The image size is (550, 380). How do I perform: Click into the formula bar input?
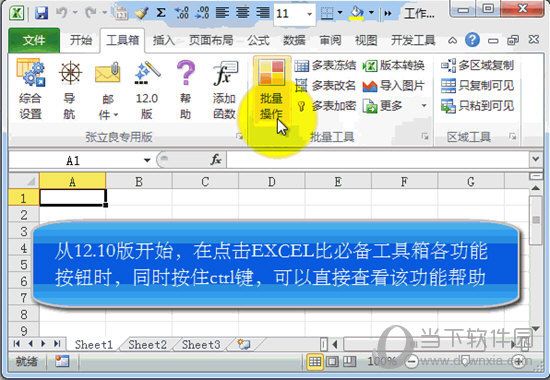(x=378, y=160)
